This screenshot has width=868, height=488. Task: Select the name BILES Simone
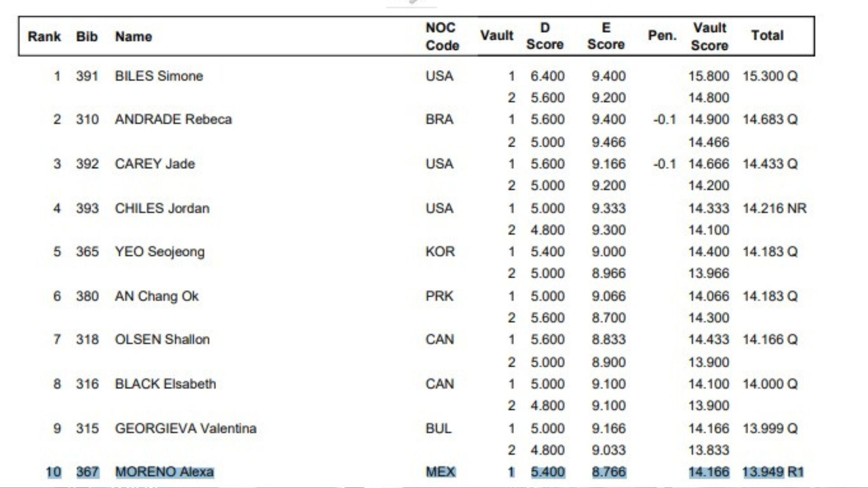point(159,76)
